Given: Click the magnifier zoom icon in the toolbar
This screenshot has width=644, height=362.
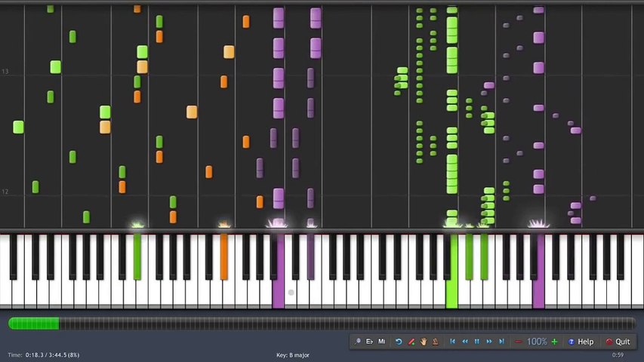Looking at the screenshot, I should 357,342.
